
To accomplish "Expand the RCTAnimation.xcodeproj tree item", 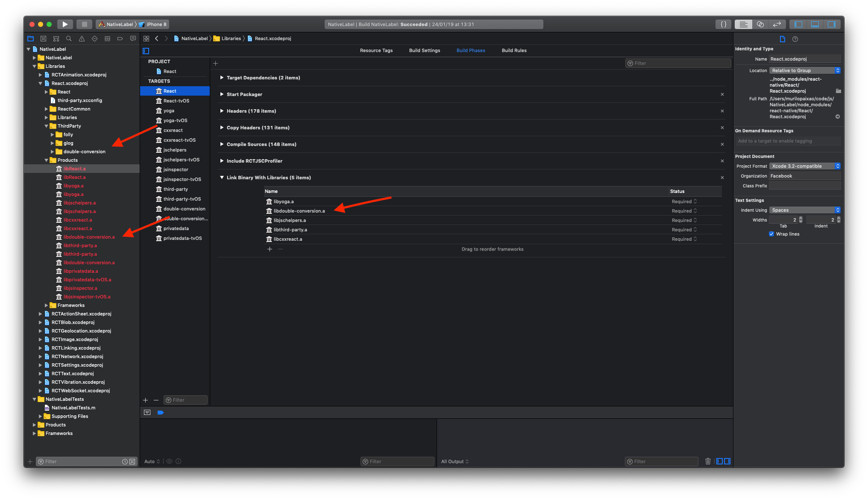I will click(x=41, y=75).
